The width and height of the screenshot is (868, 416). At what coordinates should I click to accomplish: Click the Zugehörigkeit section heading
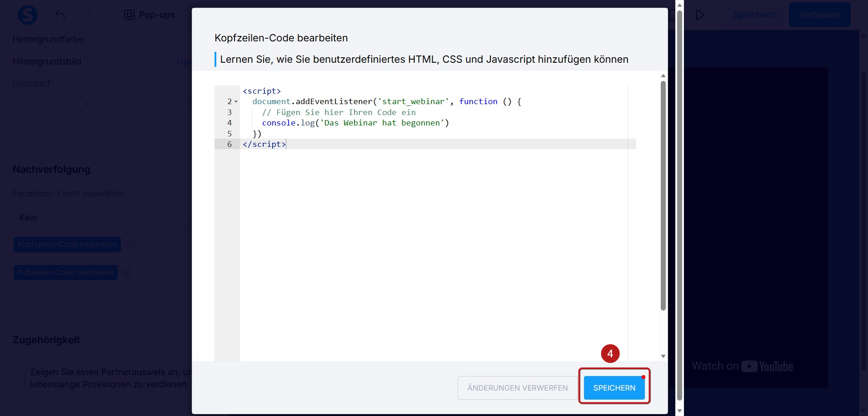[x=46, y=340]
